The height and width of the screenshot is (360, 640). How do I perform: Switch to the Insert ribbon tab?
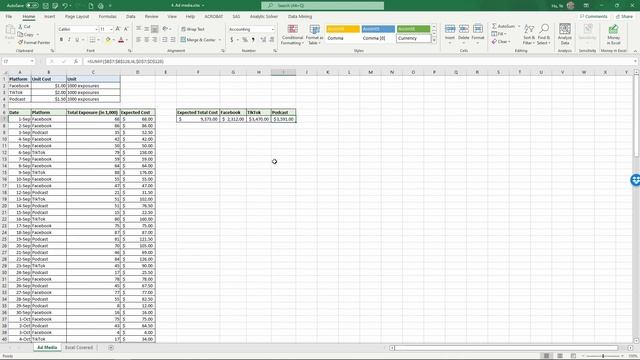click(49, 16)
